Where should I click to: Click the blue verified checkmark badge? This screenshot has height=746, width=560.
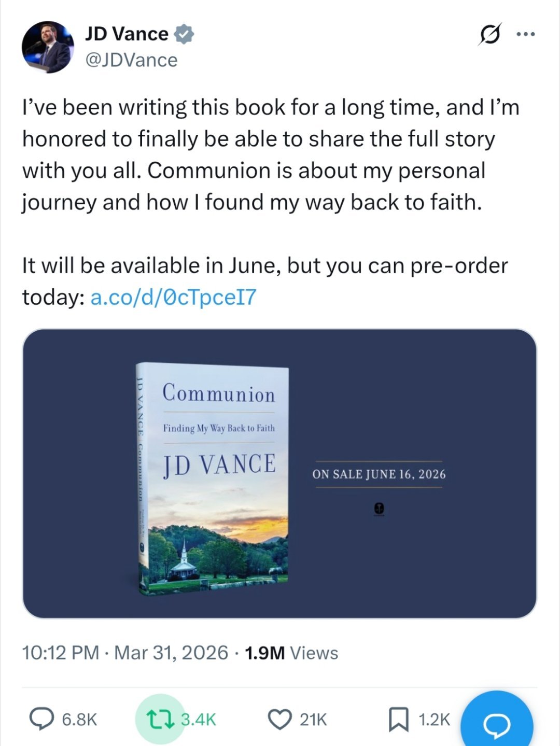(x=184, y=34)
